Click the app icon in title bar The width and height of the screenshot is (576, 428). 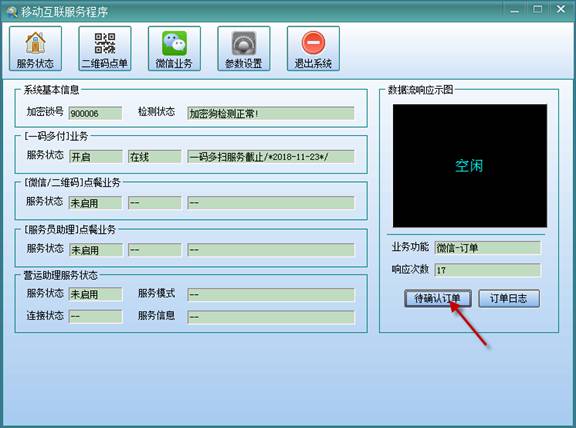point(12,11)
